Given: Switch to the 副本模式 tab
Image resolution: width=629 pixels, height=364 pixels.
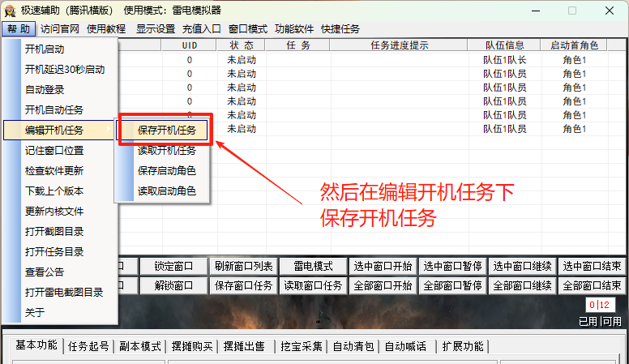Looking at the screenshot, I should 139,346.
